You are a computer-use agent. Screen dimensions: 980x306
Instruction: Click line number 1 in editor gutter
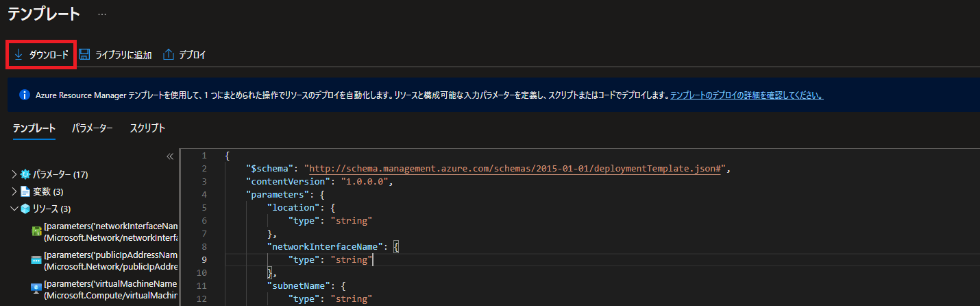click(204, 156)
